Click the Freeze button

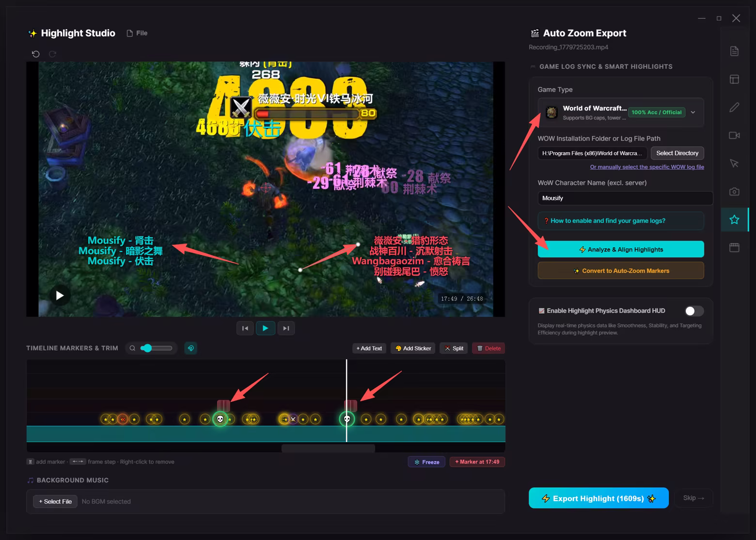coord(427,462)
